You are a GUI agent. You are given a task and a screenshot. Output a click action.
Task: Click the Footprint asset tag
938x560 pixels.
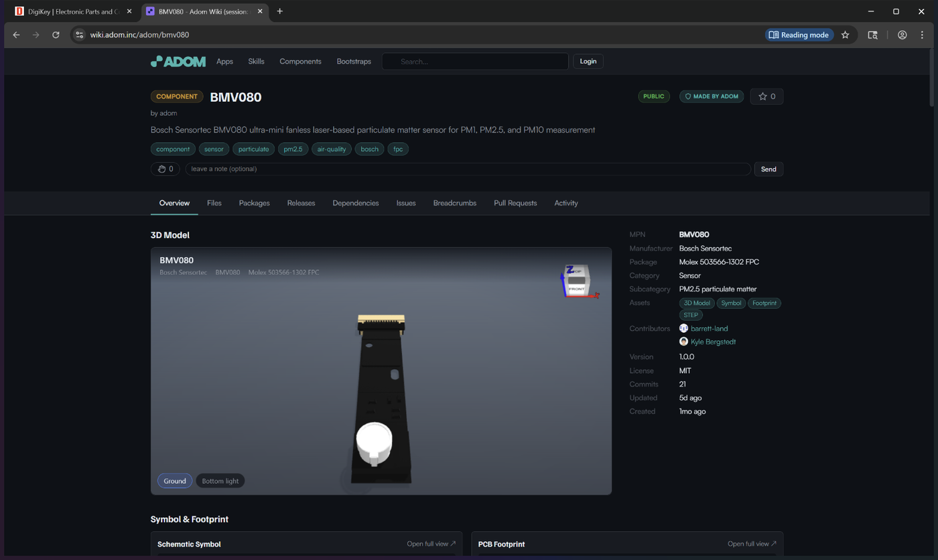click(764, 303)
